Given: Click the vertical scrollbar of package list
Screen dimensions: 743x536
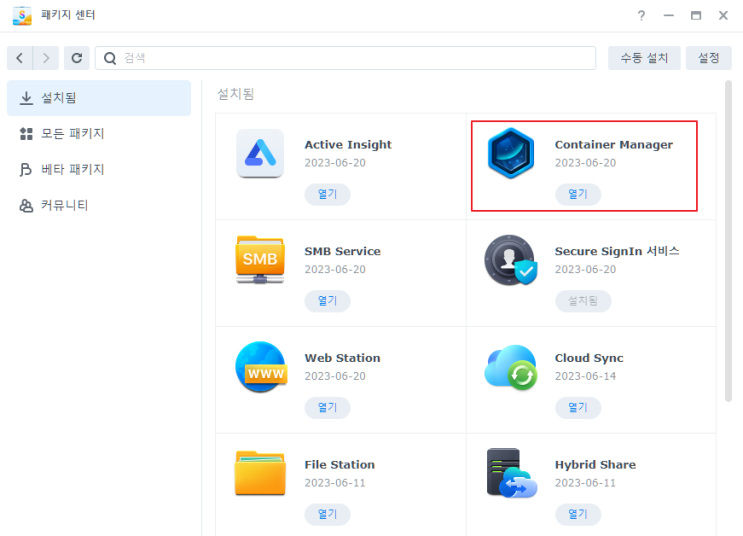Looking at the screenshot, I should (728, 241).
